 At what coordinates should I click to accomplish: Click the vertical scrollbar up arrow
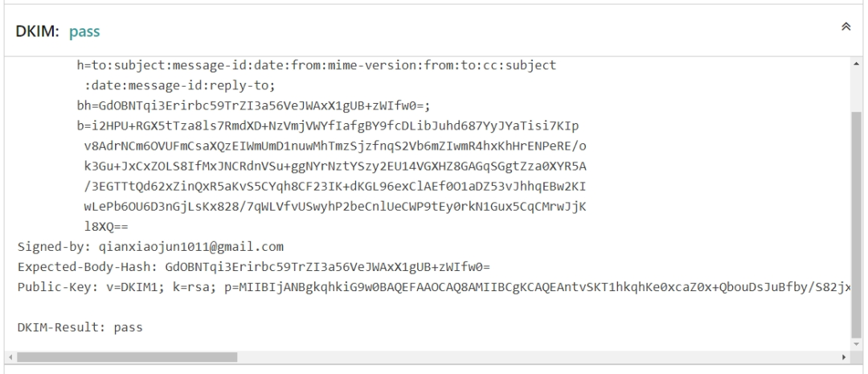[x=856, y=64]
